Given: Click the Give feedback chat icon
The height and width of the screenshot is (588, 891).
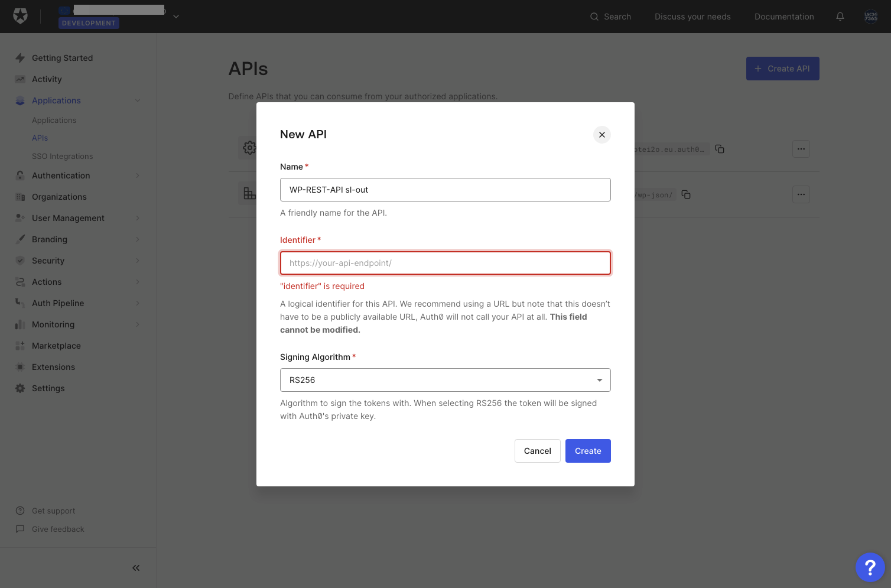Looking at the screenshot, I should tap(20, 529).
